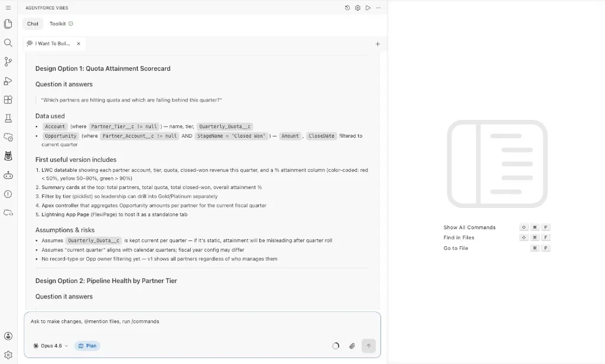The width and height of the screenshot is (605, 364).
Task: Open the problems alert circle icon
Action: 8,194
